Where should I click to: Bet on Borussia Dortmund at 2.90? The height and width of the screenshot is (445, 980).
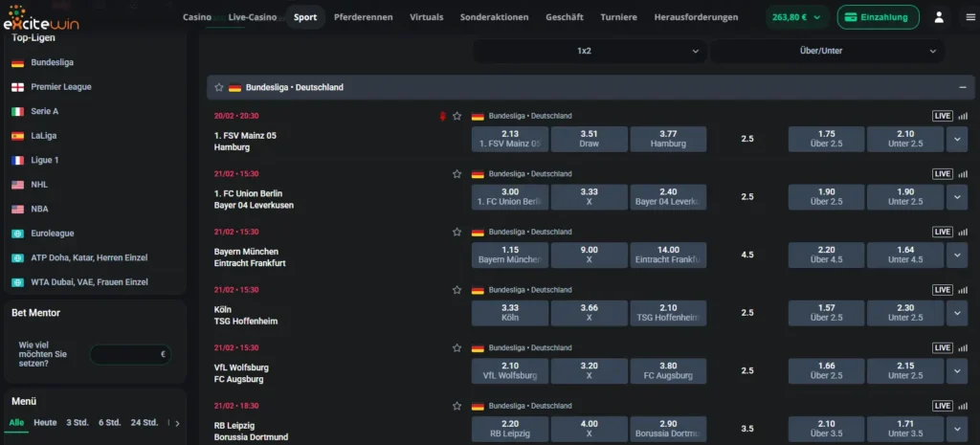[x=668, y=429]
